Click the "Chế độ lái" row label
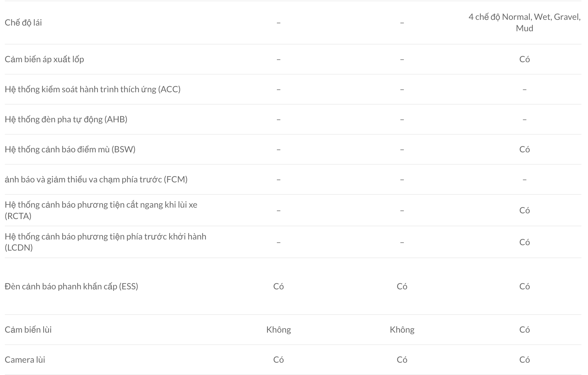 23,23
